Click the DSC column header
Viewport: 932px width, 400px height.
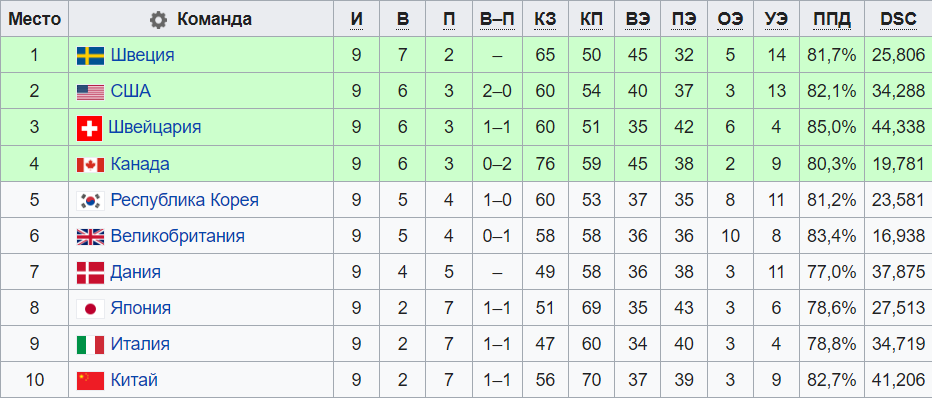[898, 20]
